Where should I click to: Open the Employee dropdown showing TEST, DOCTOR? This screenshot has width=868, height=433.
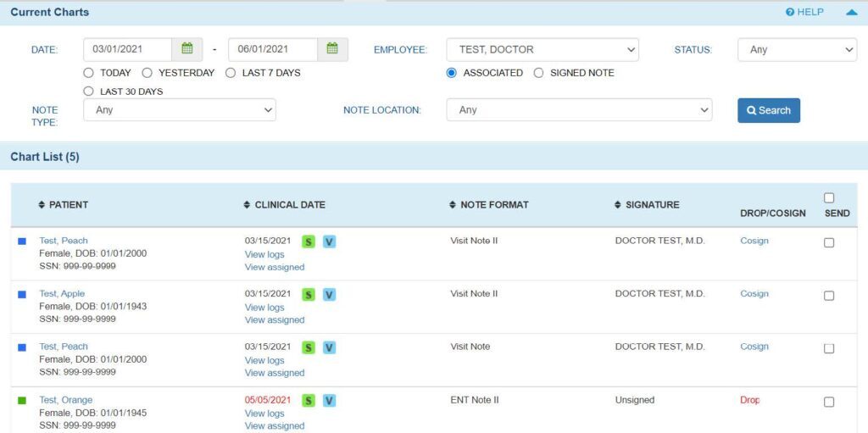[542, 50]
